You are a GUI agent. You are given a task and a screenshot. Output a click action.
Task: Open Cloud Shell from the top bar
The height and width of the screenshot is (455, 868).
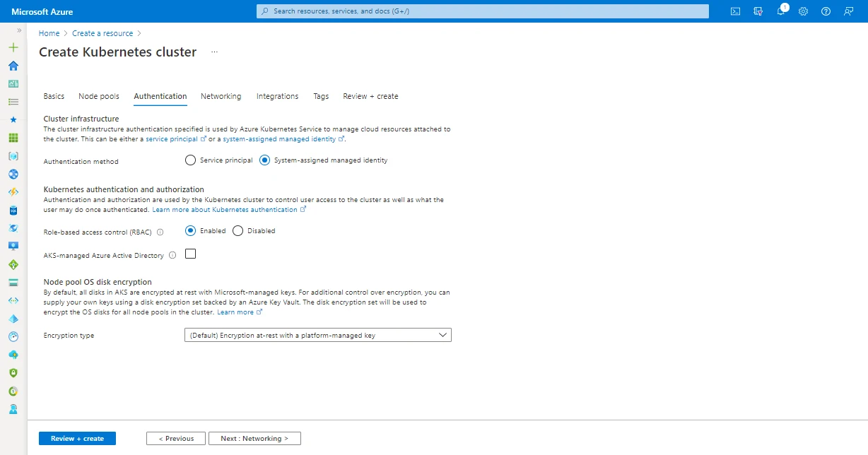735,11
